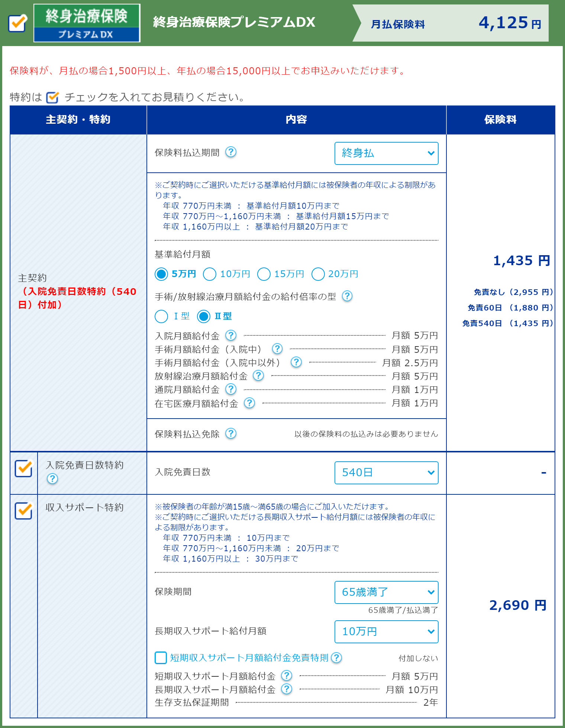Screen dimensions: 565x728
Task: Uncheck the 入院免責日数特約 checkbox
Action: point(24,468)
